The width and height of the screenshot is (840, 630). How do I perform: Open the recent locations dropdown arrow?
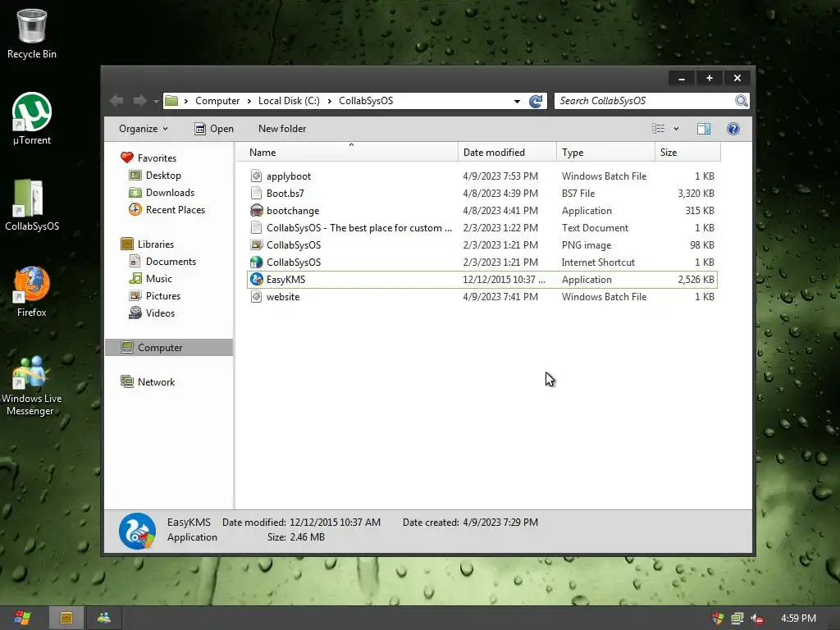pos(156,101)
